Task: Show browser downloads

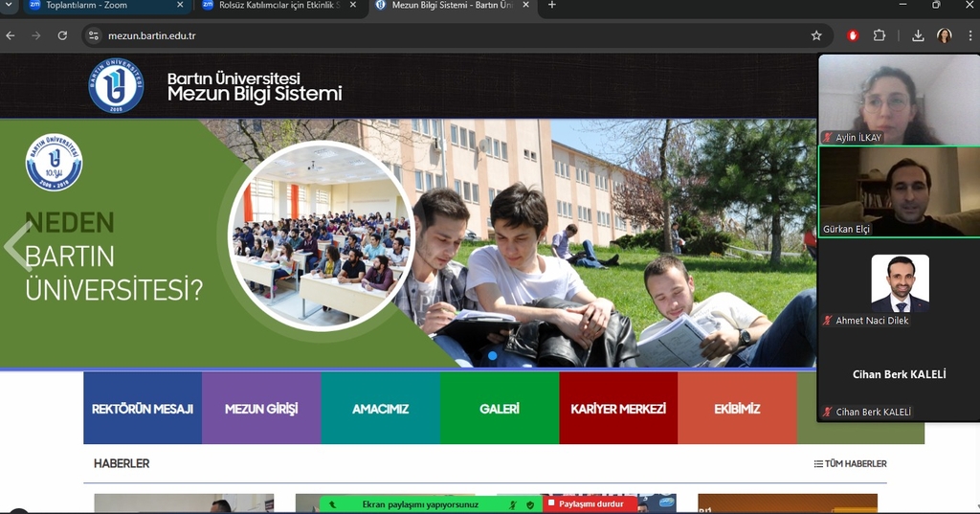Action: pyautogui.click(x=918, y=35)
